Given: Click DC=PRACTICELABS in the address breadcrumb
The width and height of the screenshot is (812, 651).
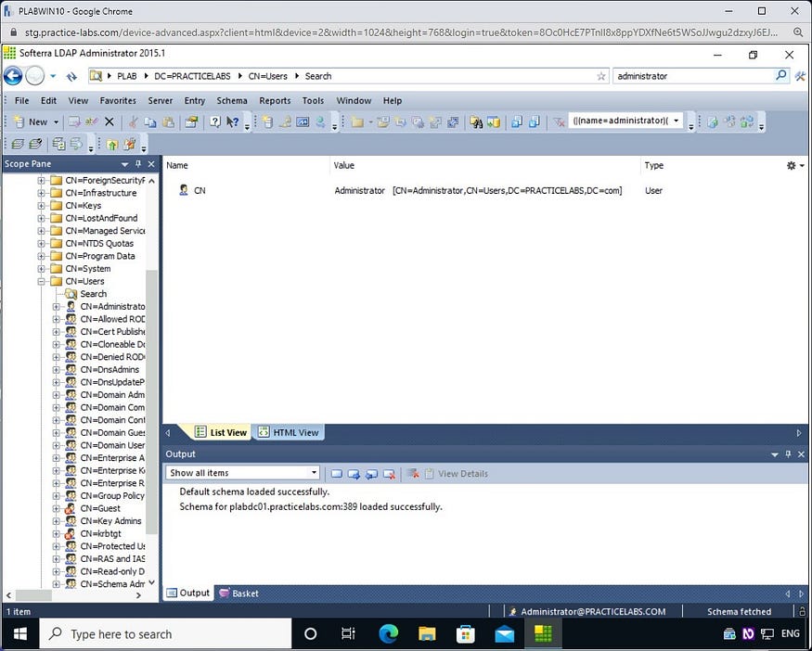Looking at the screenshot, I should (x=192, y=76).
